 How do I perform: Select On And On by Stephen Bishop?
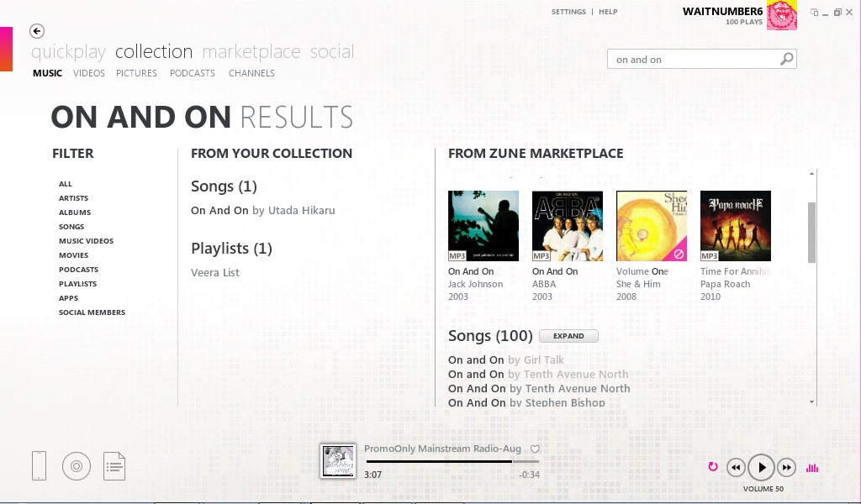[x=526, y=402]
